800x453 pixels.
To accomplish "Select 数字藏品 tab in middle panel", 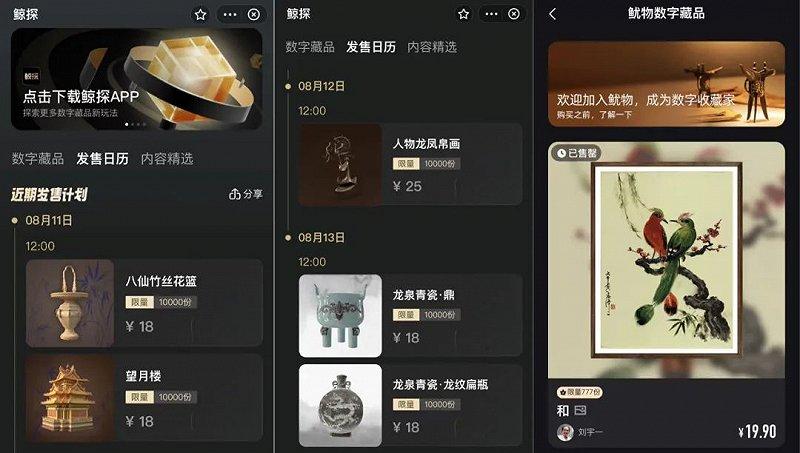I will 310,47.
